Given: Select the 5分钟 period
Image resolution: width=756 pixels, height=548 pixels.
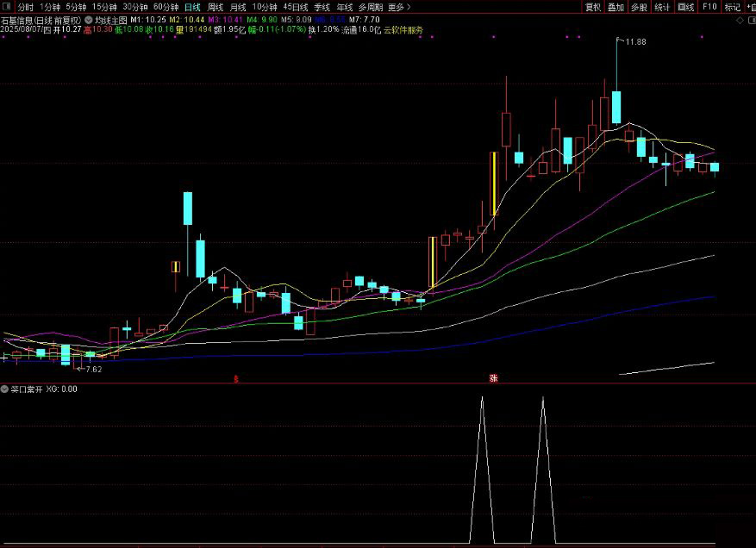Looking at the screenshot, I should pyautogui.click(x=76, y=7).
